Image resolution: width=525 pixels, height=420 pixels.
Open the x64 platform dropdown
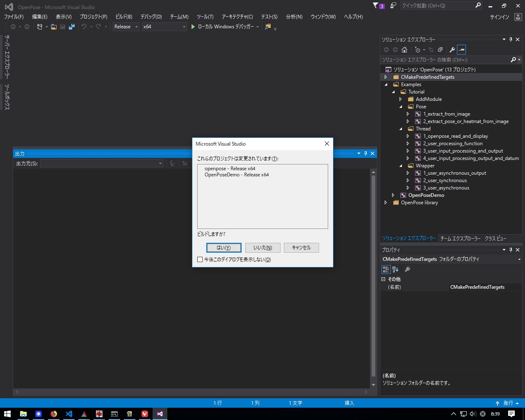click(164, 27)
